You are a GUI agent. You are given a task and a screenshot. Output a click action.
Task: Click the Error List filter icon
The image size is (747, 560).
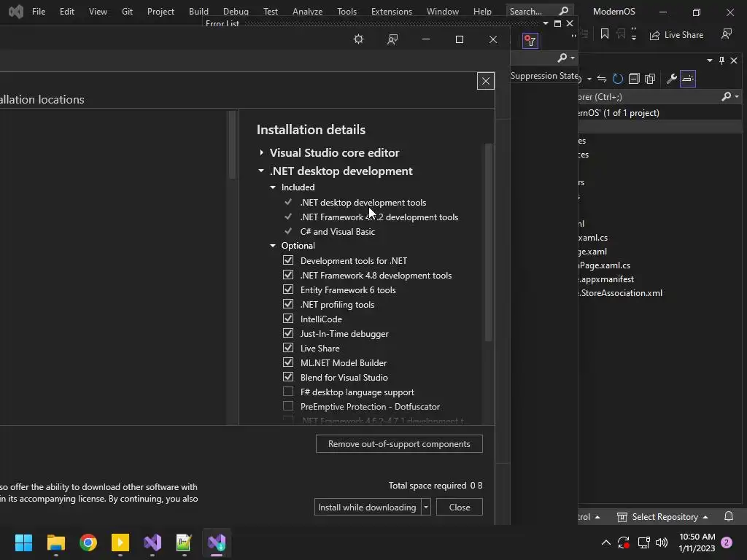[530, 41]
